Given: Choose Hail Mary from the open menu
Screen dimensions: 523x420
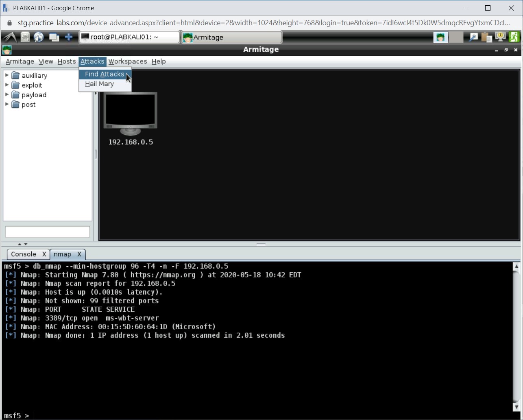Looking at the screenshot, I should [x=99, y=84].
